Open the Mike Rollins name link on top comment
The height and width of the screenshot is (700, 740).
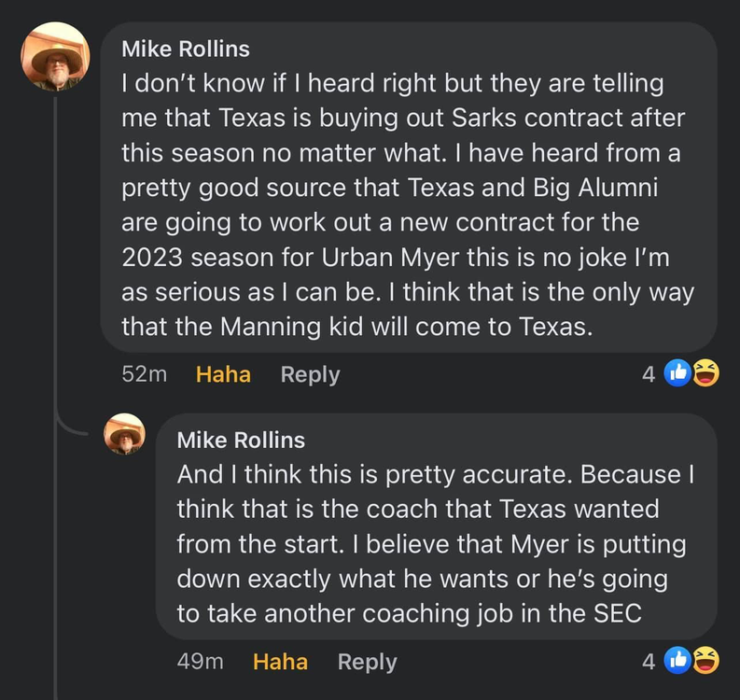tap(186, 49)
